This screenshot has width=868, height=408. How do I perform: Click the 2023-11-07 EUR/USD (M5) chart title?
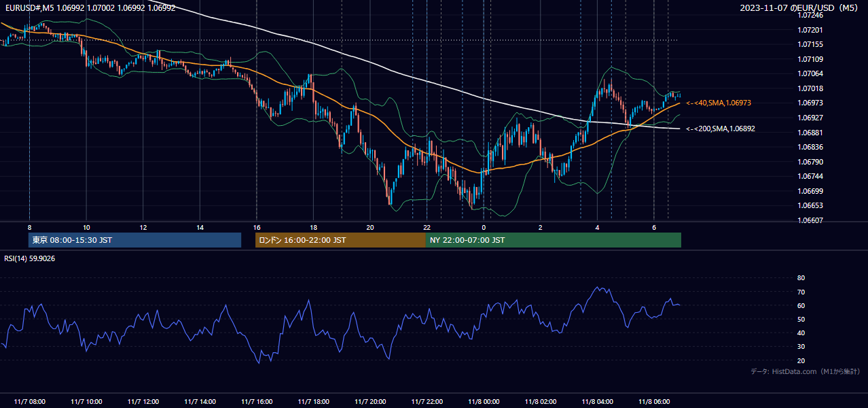pyautogui.click(x=800, y=8)
